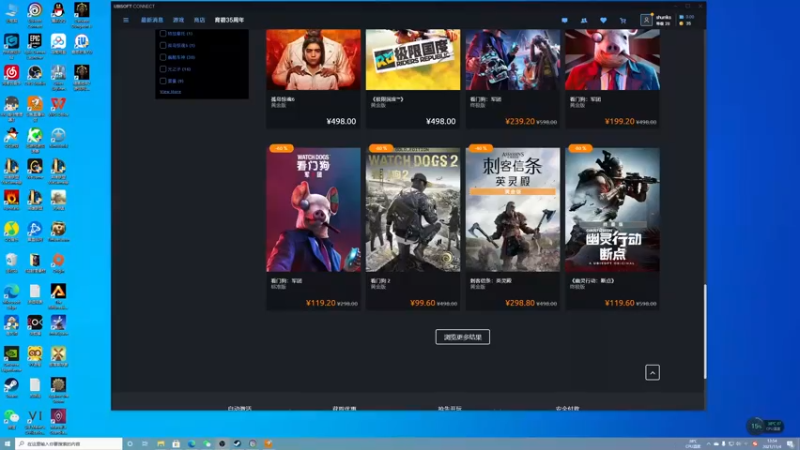The height and width of the screenshot is (450, 800).
Task: Open the Microsoft Edge desktop icon
Action: coord(11,295)
